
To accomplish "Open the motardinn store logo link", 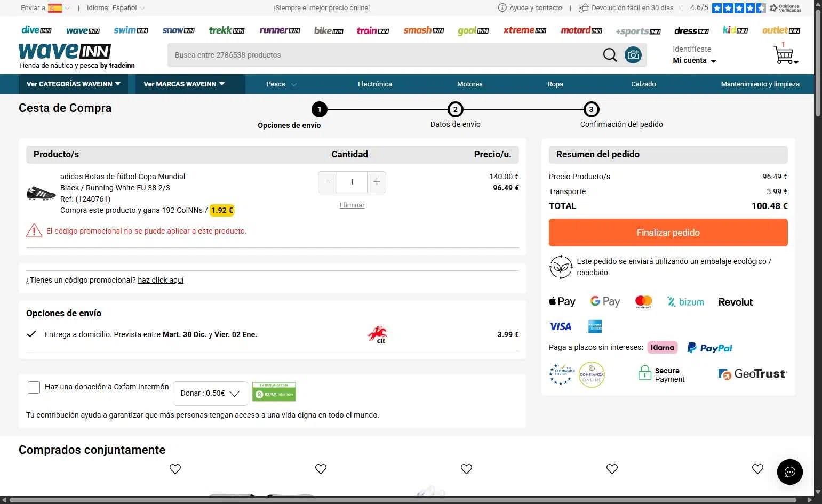I will tap(581, 30).
